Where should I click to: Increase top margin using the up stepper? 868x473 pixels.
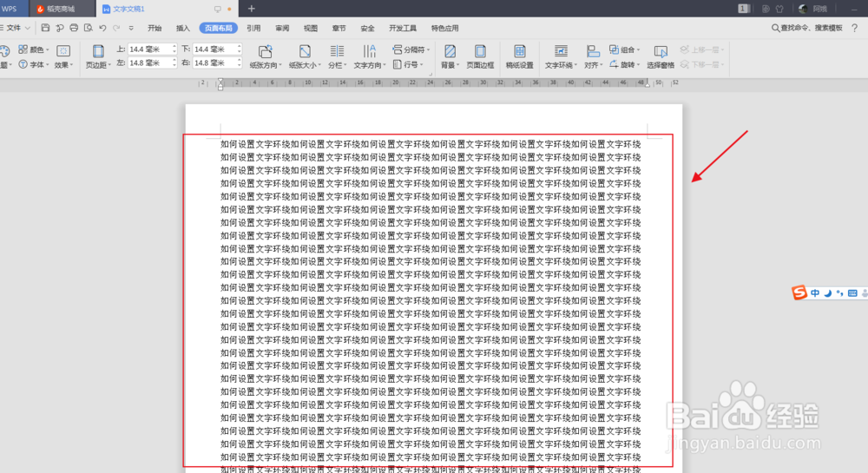[x=174, y=47]
